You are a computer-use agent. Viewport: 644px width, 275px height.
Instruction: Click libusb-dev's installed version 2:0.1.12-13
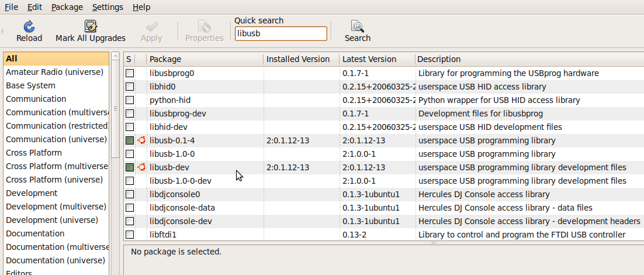tap(288, 167)
